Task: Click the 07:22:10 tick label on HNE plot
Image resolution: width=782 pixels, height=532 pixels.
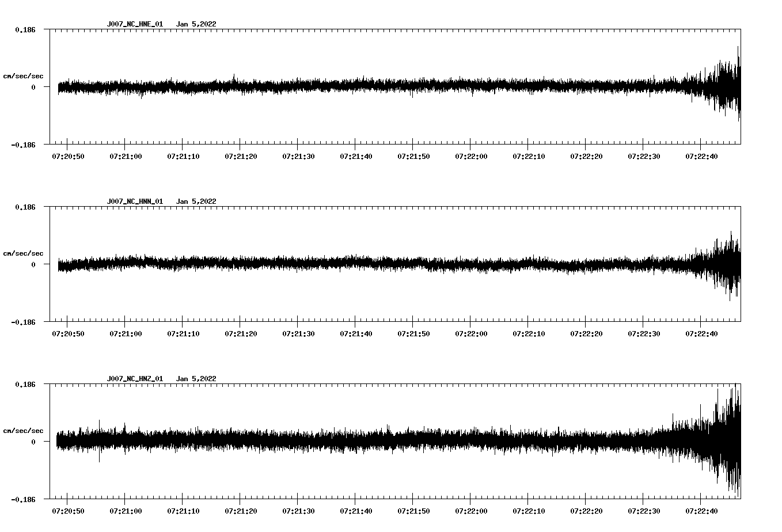Action: pyautogui.click(x=529, y=156)
